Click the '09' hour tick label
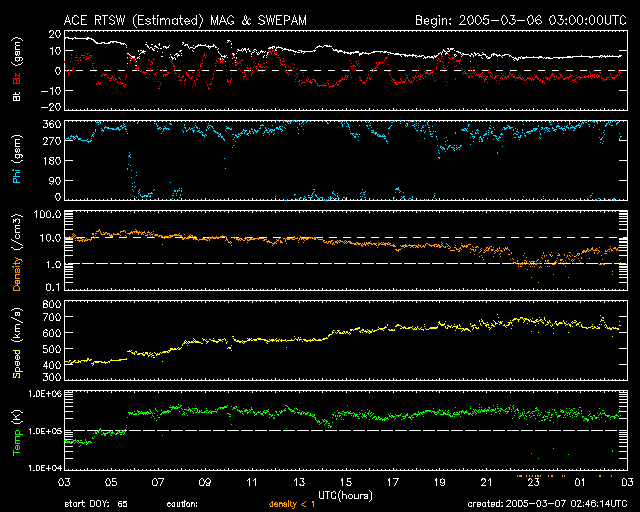This screenshot has width=640, height=512. (x=205, y=482)
